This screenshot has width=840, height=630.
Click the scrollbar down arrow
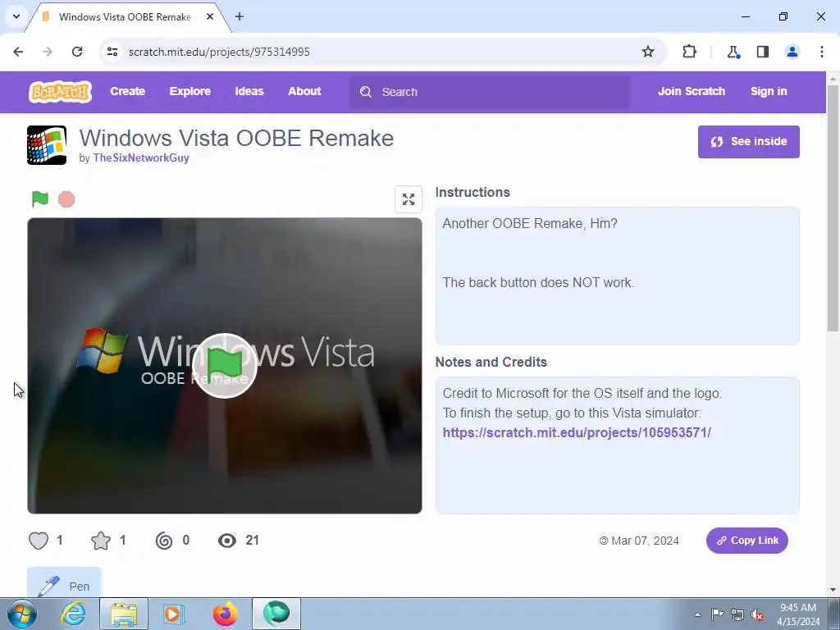833,590
